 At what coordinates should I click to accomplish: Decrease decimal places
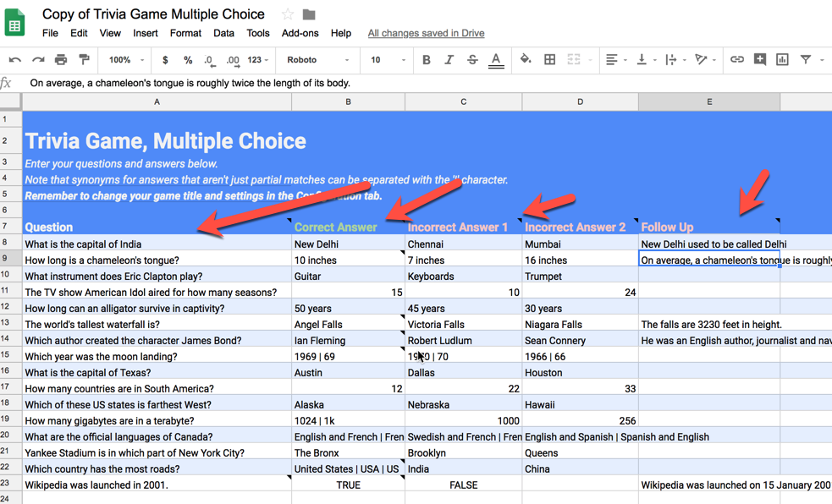pos(210,60)
